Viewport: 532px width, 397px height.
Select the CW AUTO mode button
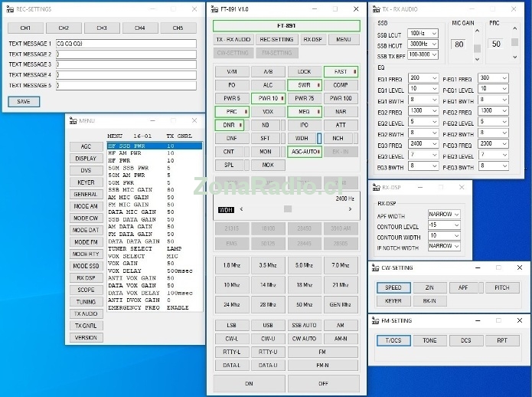(x=305, y=339)
